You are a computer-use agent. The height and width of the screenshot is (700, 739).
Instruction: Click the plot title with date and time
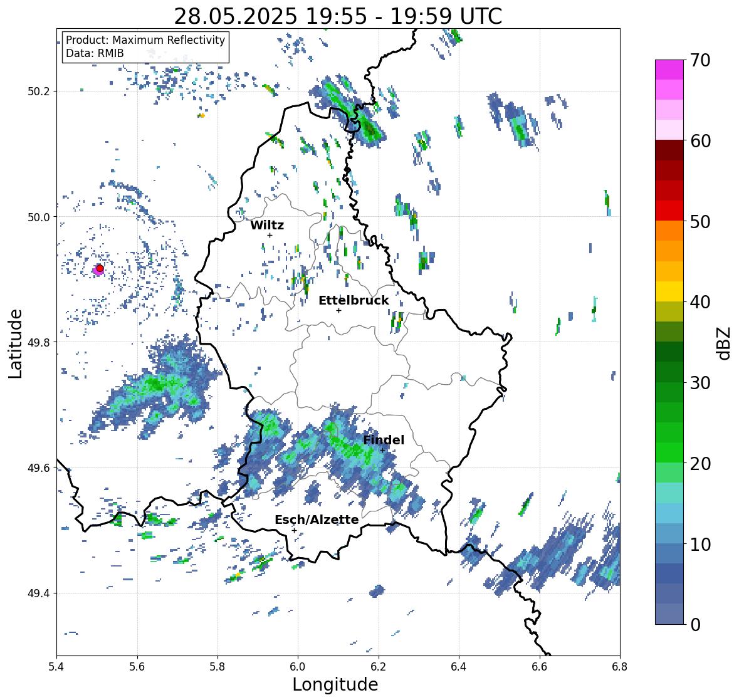338,16
